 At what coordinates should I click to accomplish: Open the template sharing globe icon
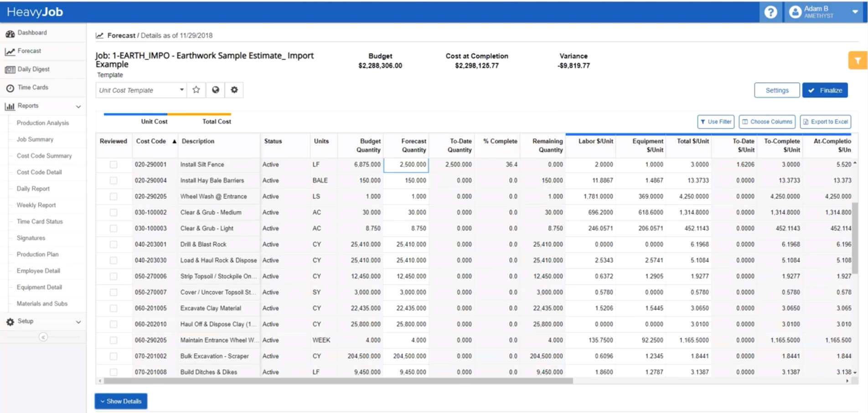click(215, 90)
